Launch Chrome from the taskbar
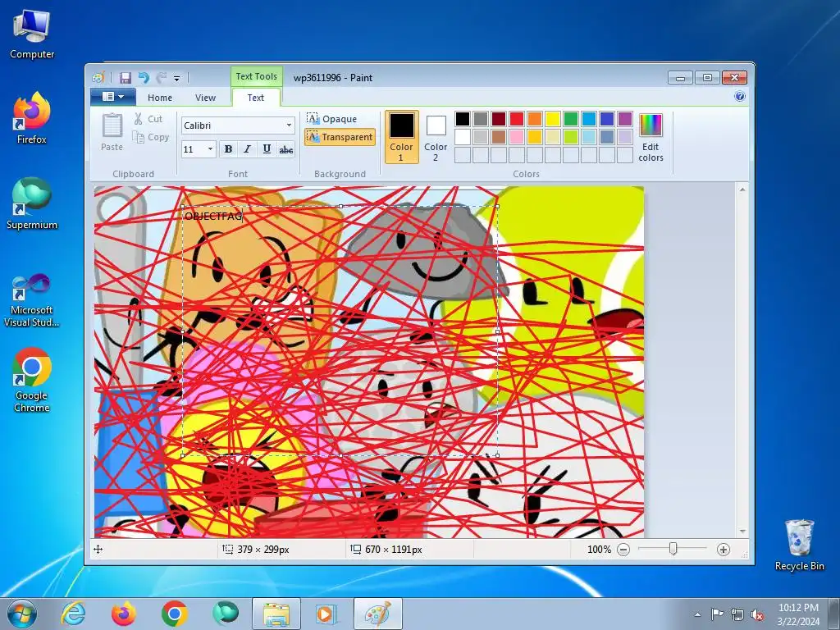The image size is (840, 630). point(175,614)
